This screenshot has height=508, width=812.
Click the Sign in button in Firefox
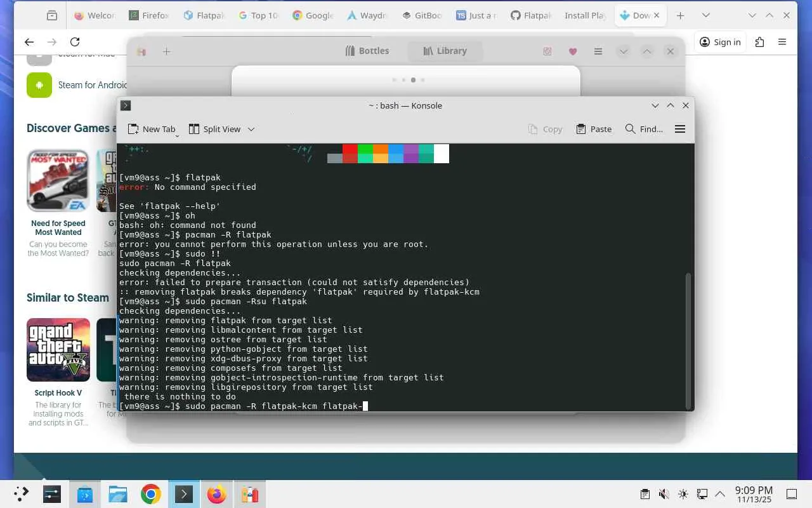tap(720, 42)
